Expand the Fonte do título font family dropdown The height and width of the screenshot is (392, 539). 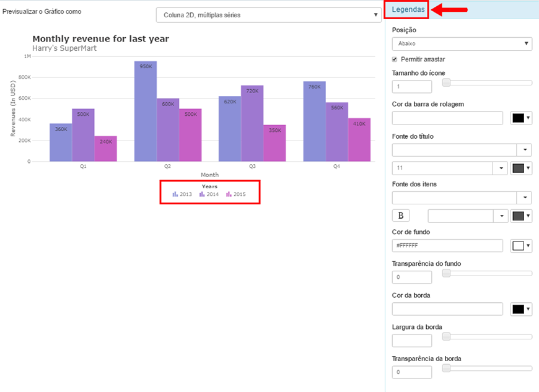tap(462, 150)
